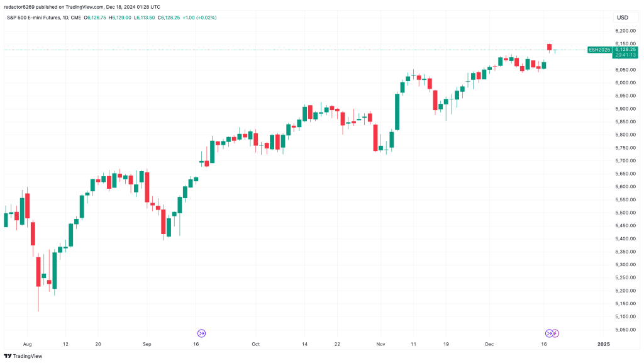Click the countdown timer 20:41:13 label
644x363 pixels.
[x=626, y=55]
